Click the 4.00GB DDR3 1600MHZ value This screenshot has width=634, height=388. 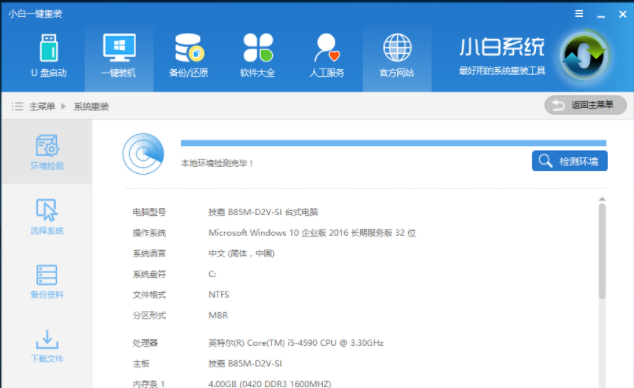[270, 384]
